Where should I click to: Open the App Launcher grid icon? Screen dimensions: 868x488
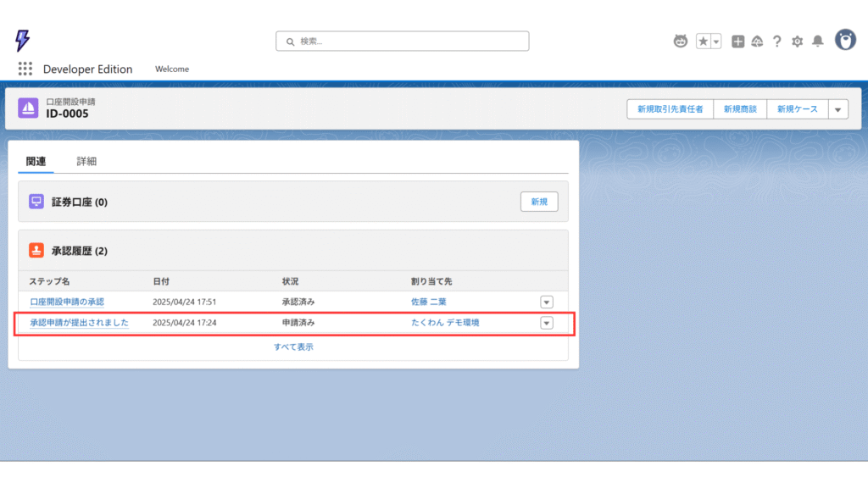point(25,69)
